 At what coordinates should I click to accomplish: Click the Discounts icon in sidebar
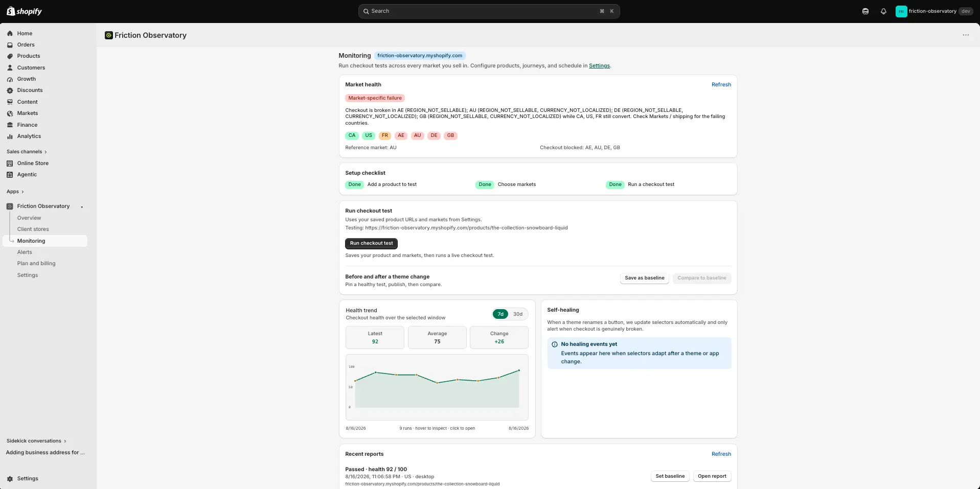pos(10,90)
